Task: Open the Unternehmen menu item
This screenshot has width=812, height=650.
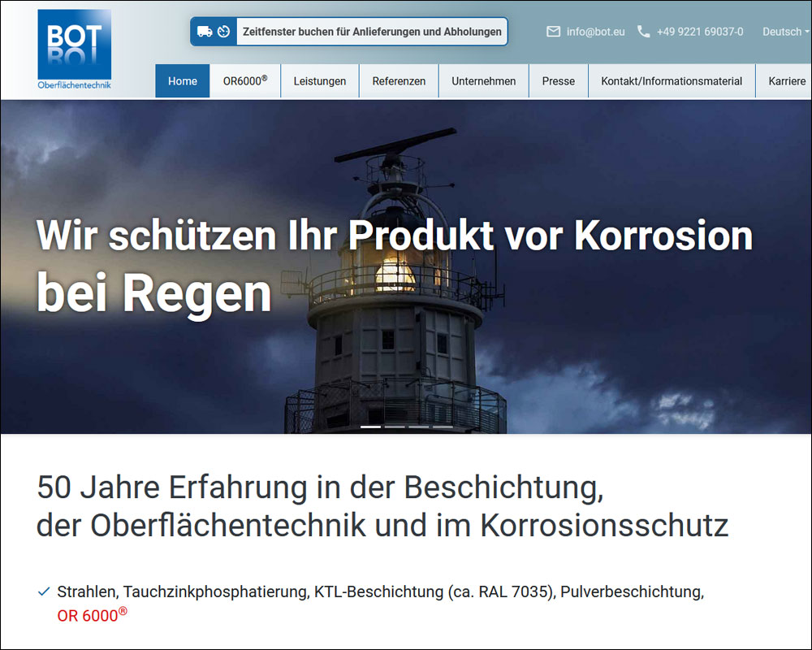Action: coord(484,81)
